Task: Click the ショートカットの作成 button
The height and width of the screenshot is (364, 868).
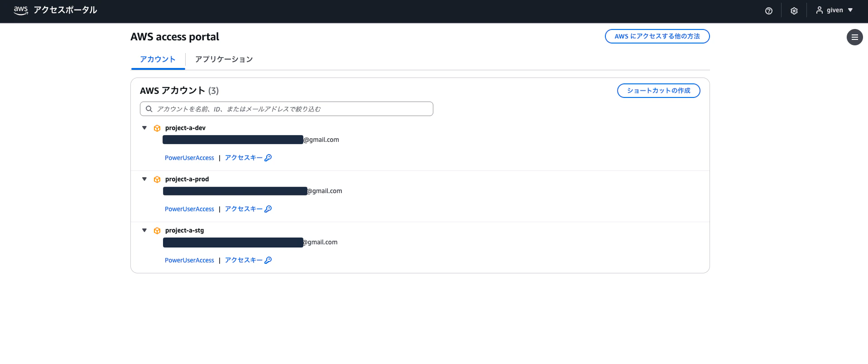Action: tap(658, 91)
